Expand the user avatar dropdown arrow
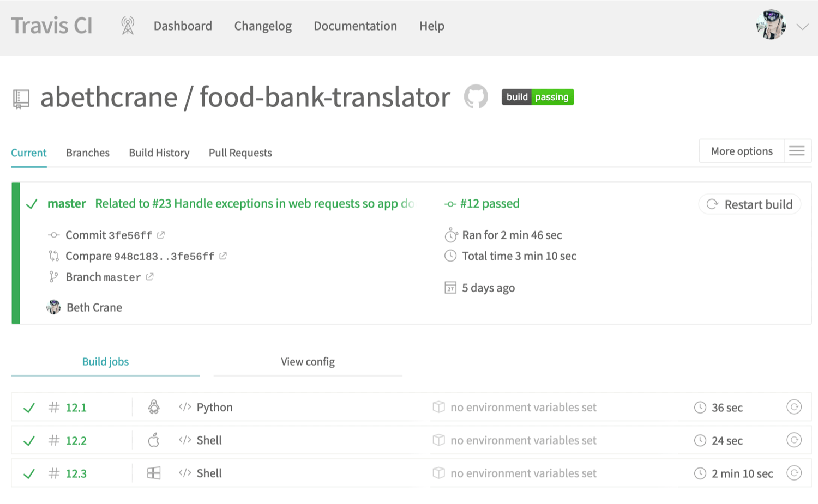818x504 pixels. click(803, 26)
